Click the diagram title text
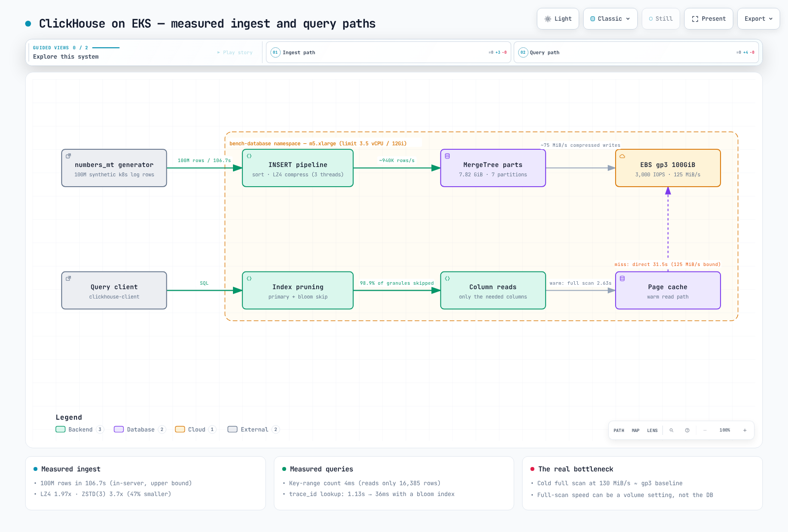The image size is (788, 532). [x=207, y=24]
